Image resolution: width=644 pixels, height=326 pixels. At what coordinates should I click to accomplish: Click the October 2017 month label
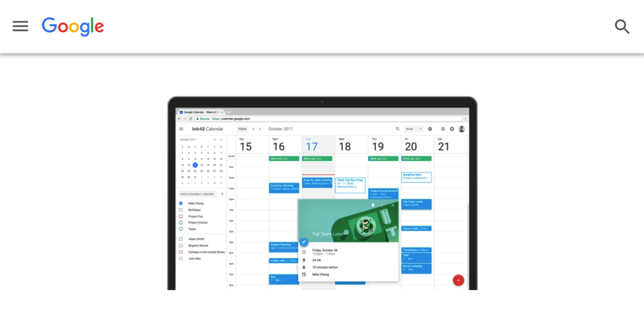[280, 129]
